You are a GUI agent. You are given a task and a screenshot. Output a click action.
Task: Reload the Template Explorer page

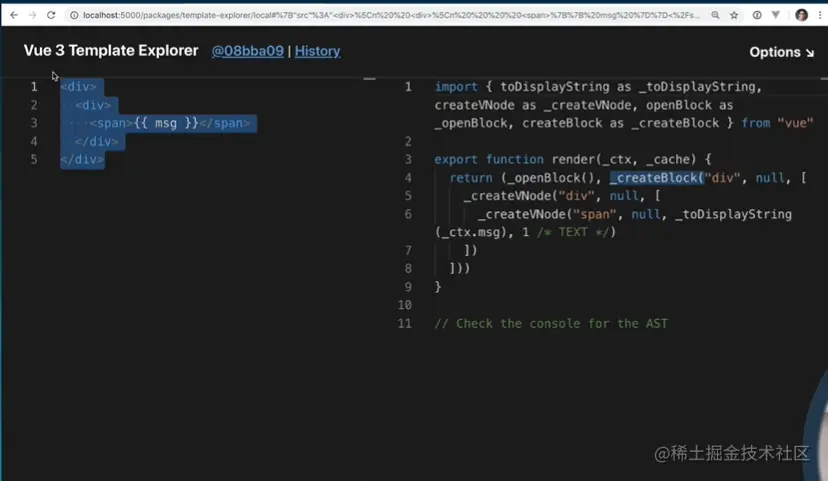tap(51, 15)
